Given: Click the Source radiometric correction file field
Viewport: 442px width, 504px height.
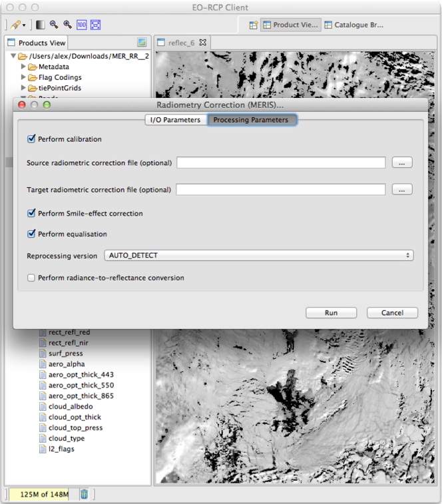Looking at the screenshot, I should 280,163.
